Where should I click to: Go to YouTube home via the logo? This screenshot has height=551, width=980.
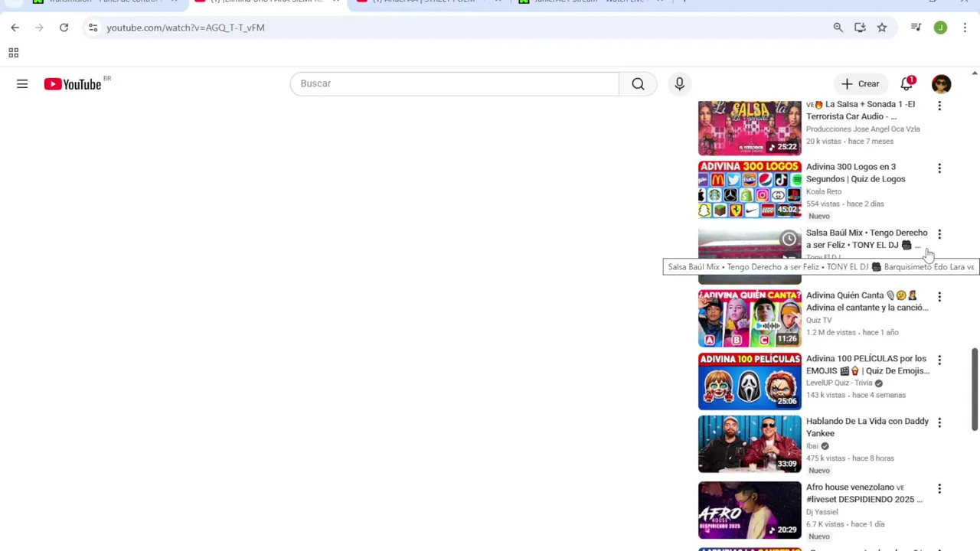pos(73,83)
